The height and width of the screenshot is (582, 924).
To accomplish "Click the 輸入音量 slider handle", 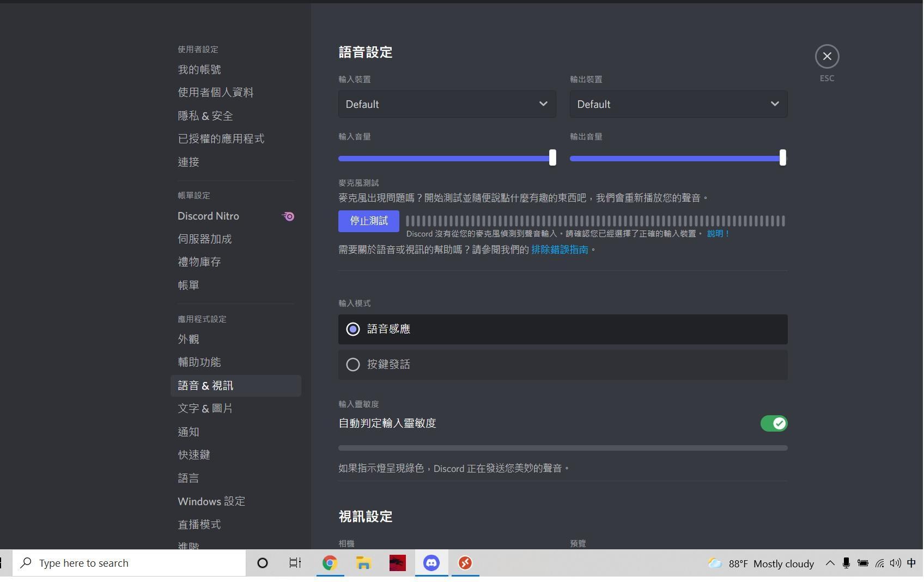I will pyautogui.click(x=553, y=158).
